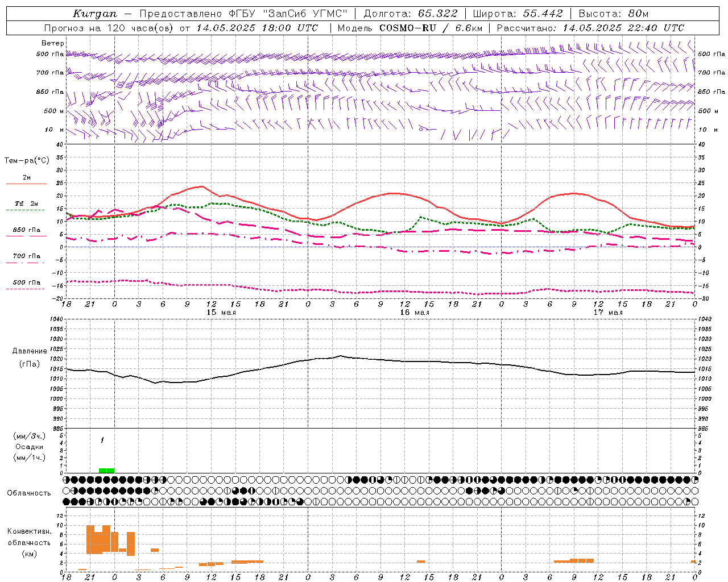
Task: Click the "Модель COSMO-RU / 6.6км" text
Action: tap(409, 28)
